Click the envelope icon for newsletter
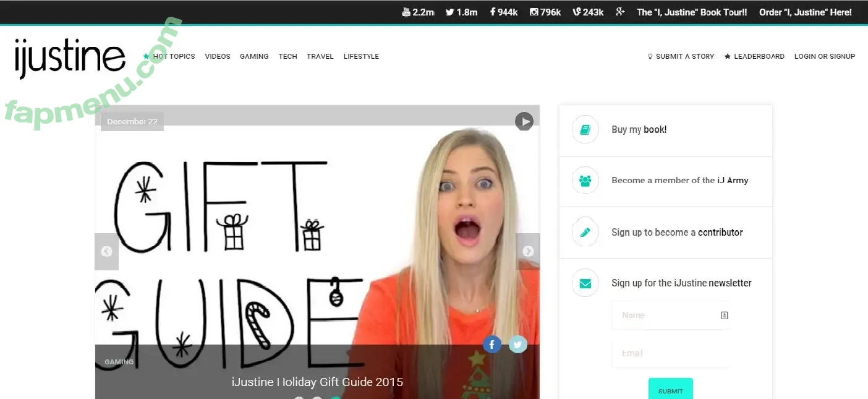The width and height of the screenshot is (868, 399). click(x=585, y=283)
